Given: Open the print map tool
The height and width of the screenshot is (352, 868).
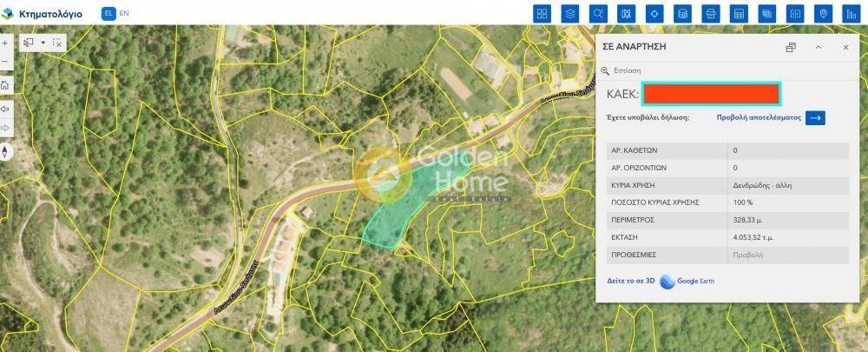Looking at the screenshot, I should click(x=710, y=14).
